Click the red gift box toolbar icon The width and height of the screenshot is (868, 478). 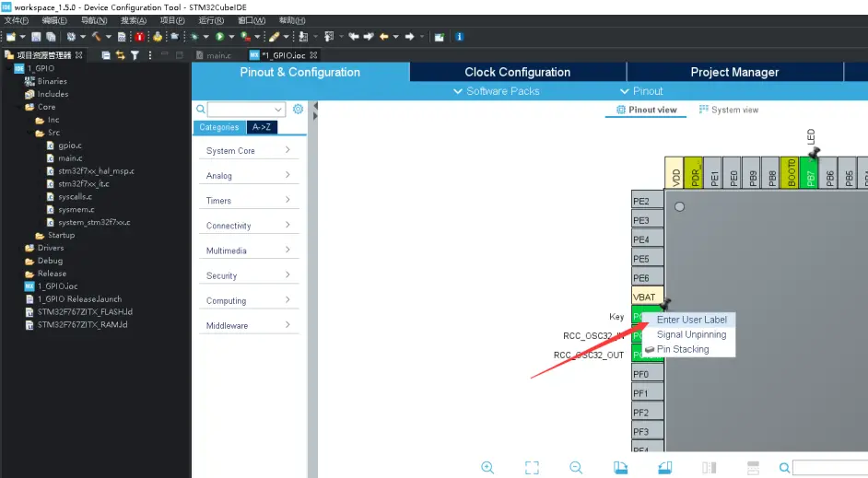point(139,37)
